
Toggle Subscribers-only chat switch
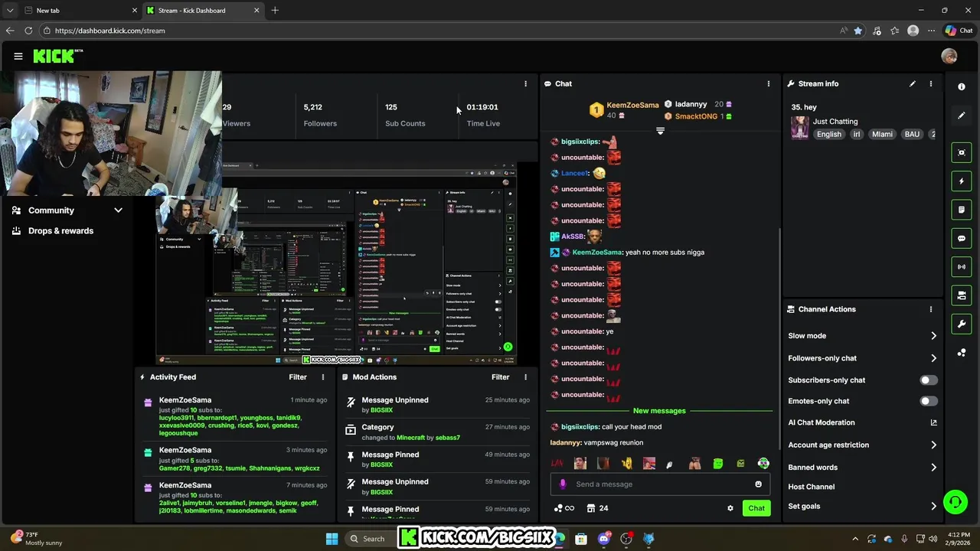click(928, 380)
